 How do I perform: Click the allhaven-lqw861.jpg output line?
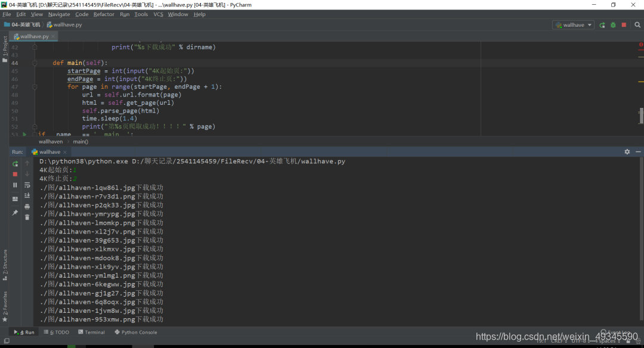(x=101, y=188)
